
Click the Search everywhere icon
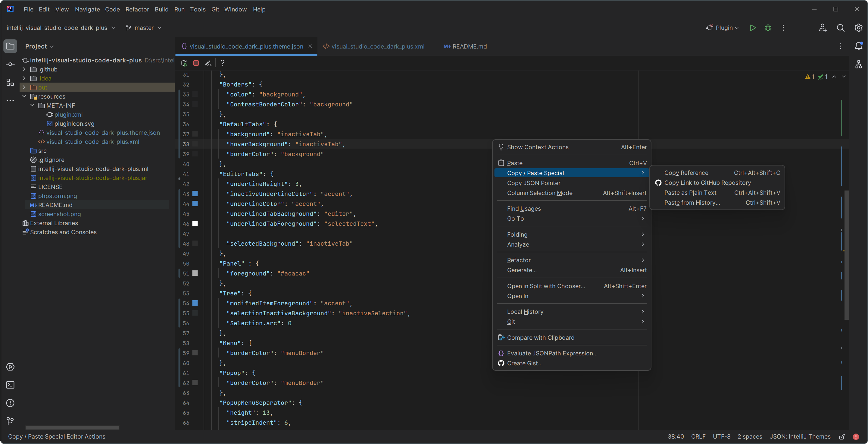(840, 27)
